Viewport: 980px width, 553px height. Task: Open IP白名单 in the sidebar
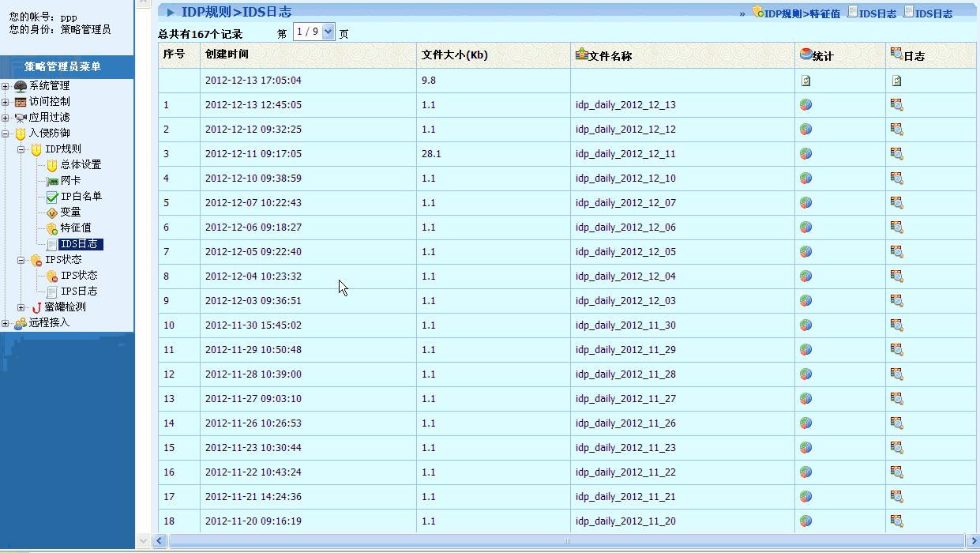81,197
